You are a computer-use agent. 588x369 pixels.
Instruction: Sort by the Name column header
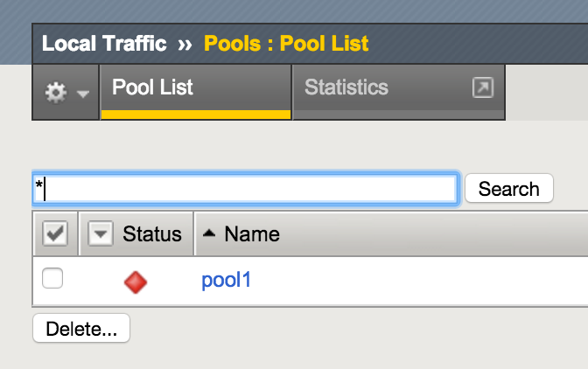[x=252, y=233]
